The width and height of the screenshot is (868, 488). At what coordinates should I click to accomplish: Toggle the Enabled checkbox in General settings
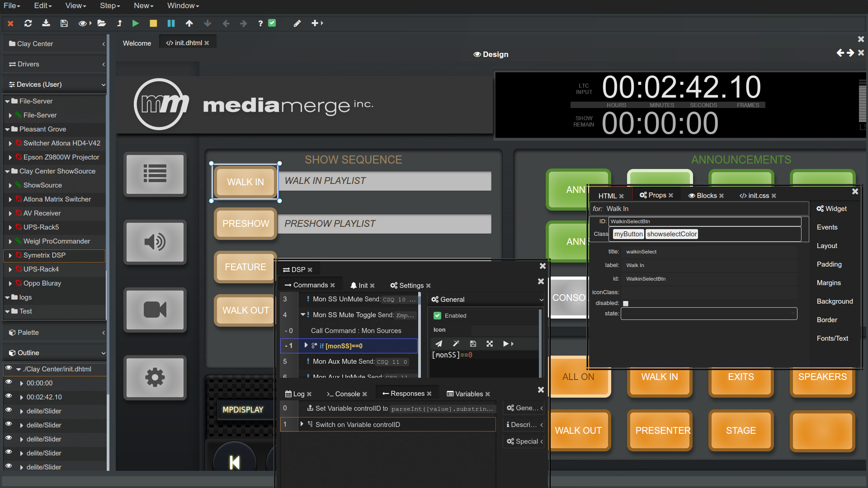click(x=437, y=316)
